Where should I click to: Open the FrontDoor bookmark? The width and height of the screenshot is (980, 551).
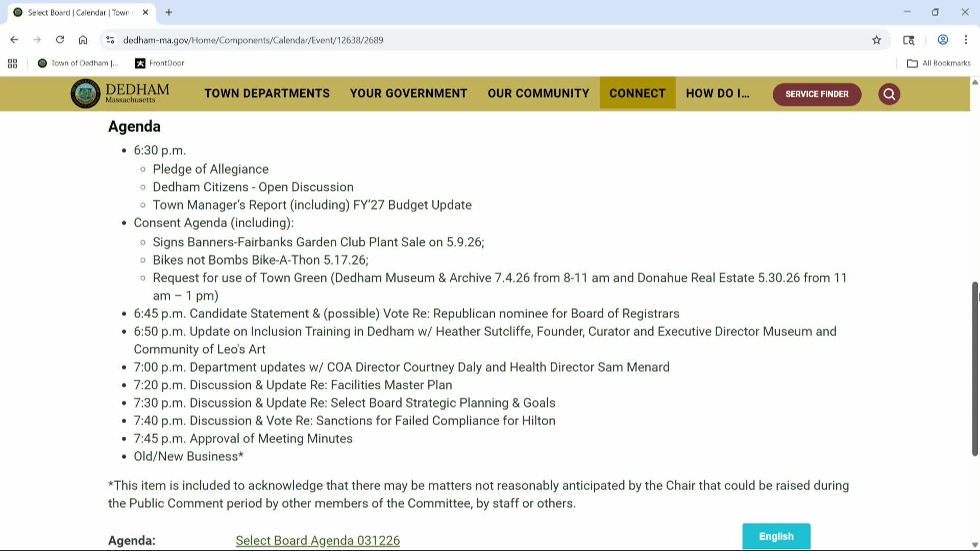coord(159,63)
